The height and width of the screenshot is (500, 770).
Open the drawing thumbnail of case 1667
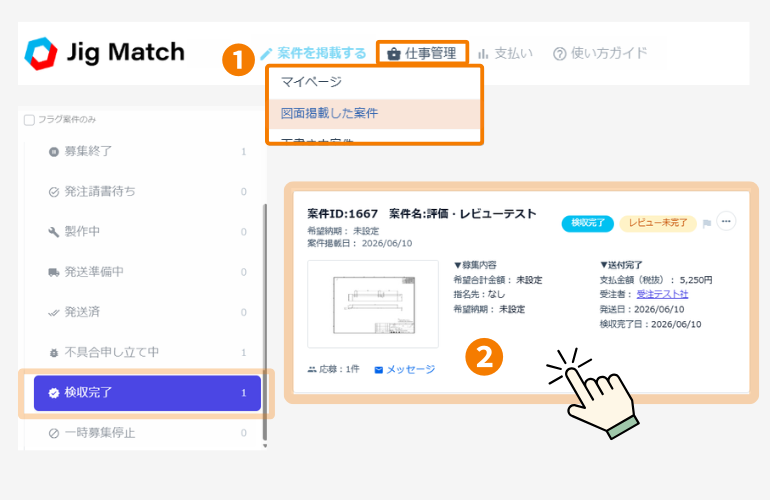pyautogui.click(x=373, y=304)
